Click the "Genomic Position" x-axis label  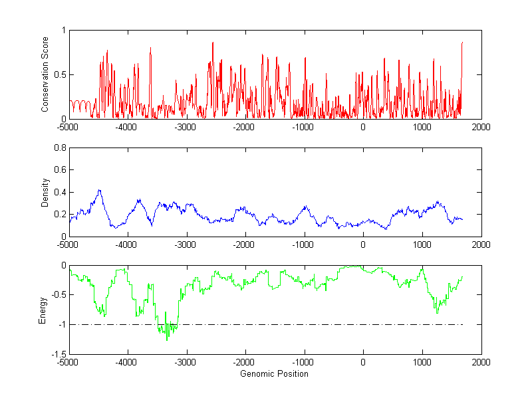(274, 373)
